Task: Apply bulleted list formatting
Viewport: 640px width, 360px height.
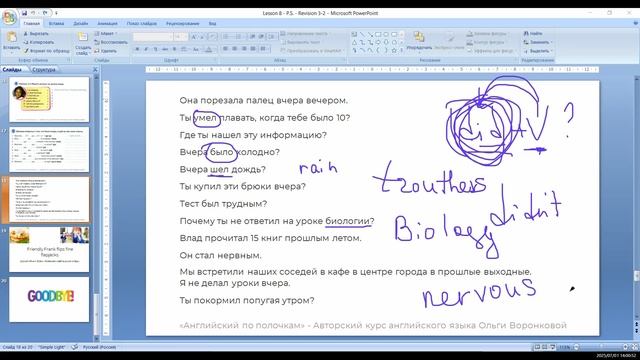Action: tap(227, 37)
